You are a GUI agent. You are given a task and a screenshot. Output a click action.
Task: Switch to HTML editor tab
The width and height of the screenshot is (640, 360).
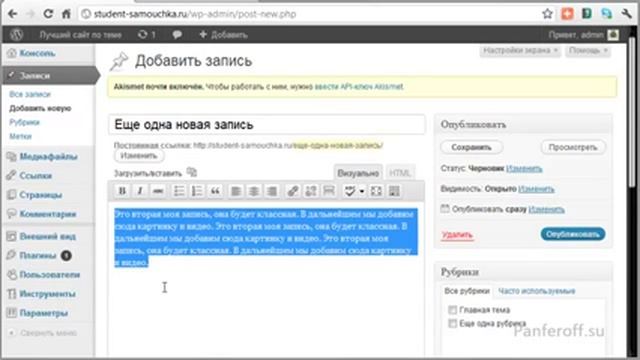coord(400,173)
